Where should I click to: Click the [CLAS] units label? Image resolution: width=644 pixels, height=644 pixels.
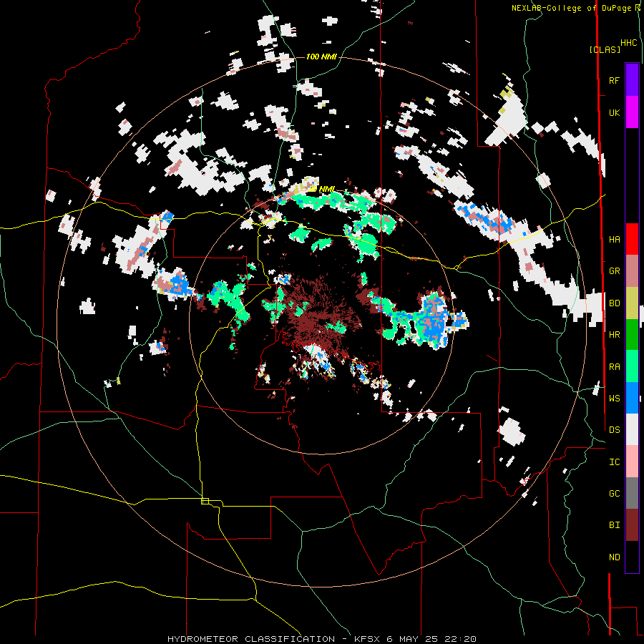(605, 49)
